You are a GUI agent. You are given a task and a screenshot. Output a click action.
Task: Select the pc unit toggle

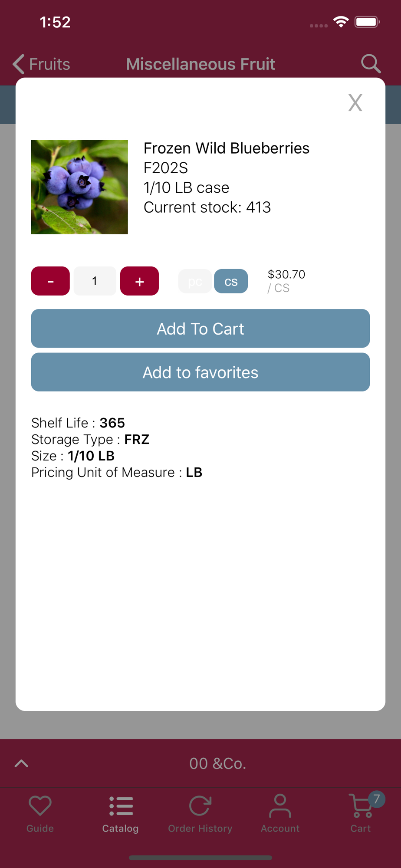tap(195, 281)
